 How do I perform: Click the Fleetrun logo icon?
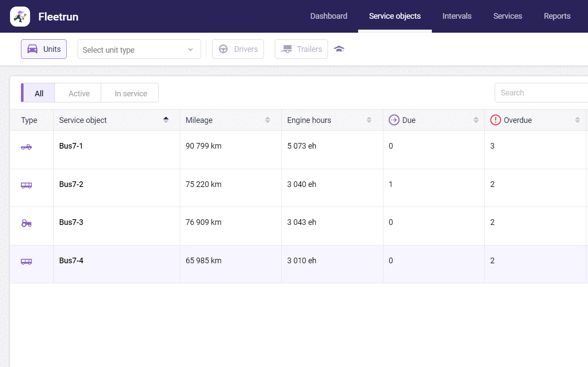click(x=20, y=17)
